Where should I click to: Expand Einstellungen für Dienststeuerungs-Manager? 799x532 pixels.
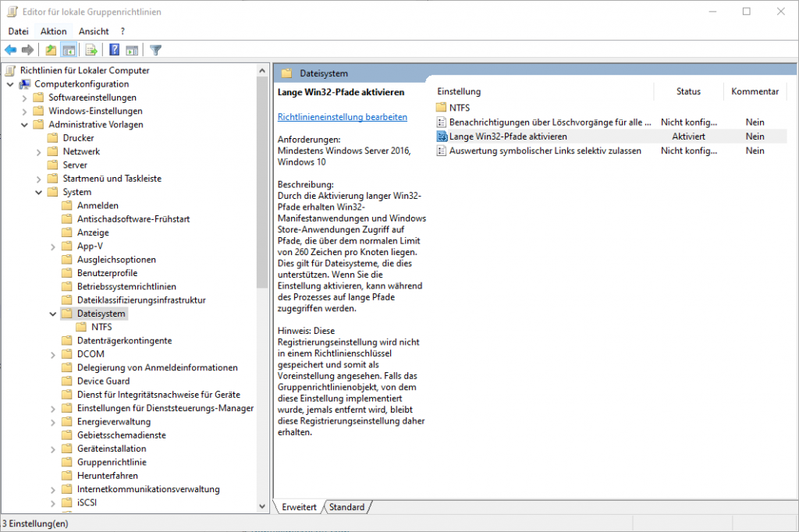point(53,409)
